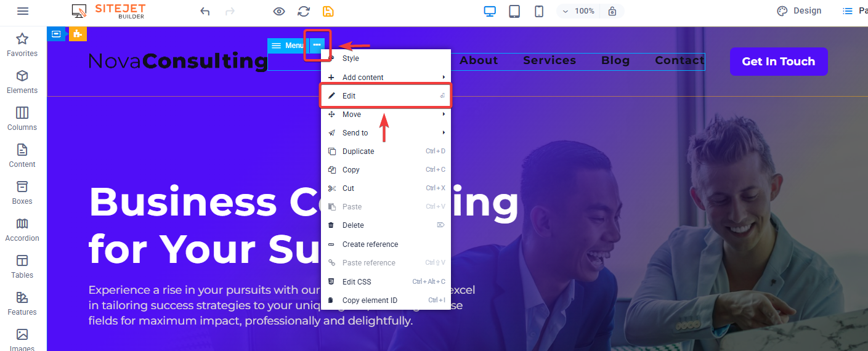This screenshot has height=351, width=868.
Task: Click the Contact navigation link
Action: point(679,60)
